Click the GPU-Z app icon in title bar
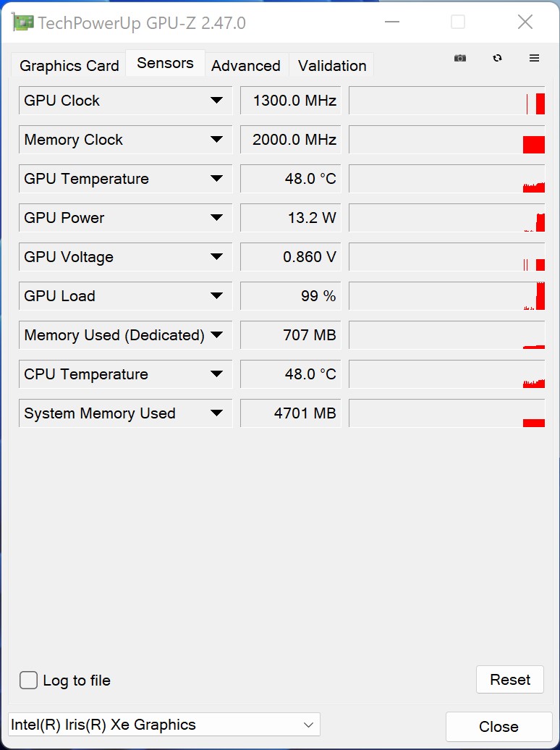The width and height of the screenshot is (560, 750). point(23,23)
